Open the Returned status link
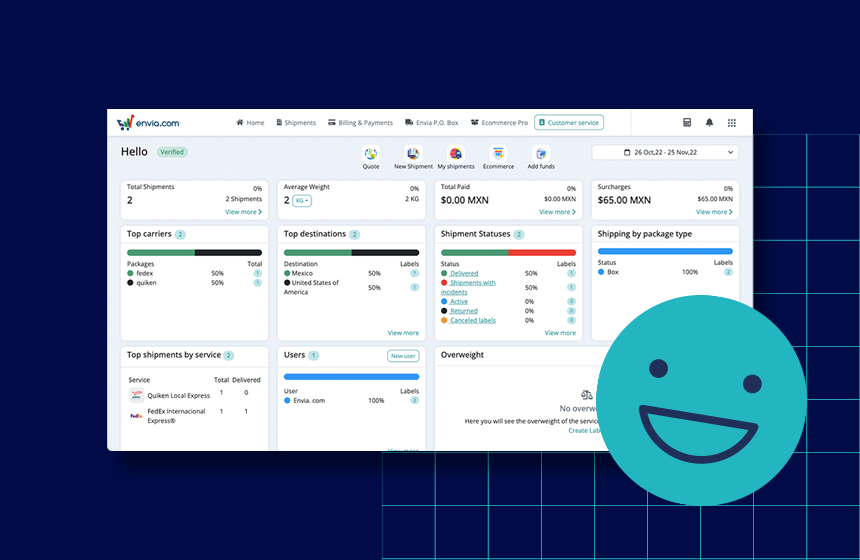This screenshot has width=860, height=560. (x=463, y=311)
